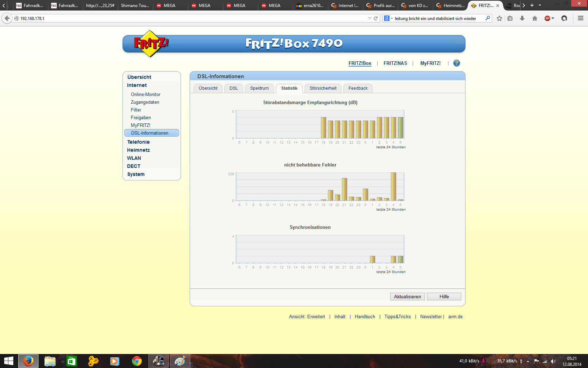Select the Statistik tab
The height and width of the screenshot is (368, 588).
tap(289, 88)
